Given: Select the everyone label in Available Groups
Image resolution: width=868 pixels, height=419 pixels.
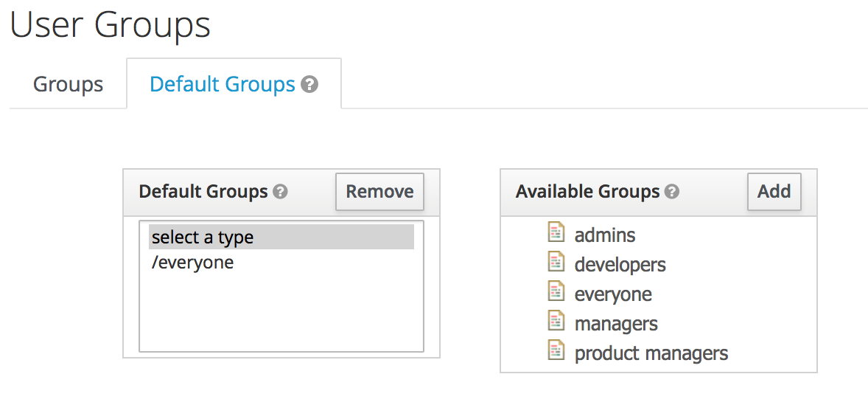Looking at the screenshot, I should tap(613, 294).
